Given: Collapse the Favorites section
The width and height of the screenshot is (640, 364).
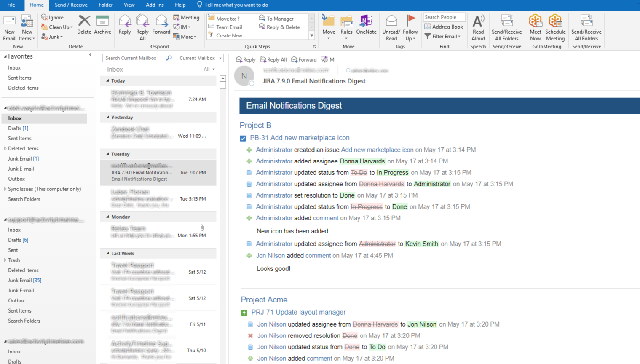Looking at the screenshot, I should (5, 56).
